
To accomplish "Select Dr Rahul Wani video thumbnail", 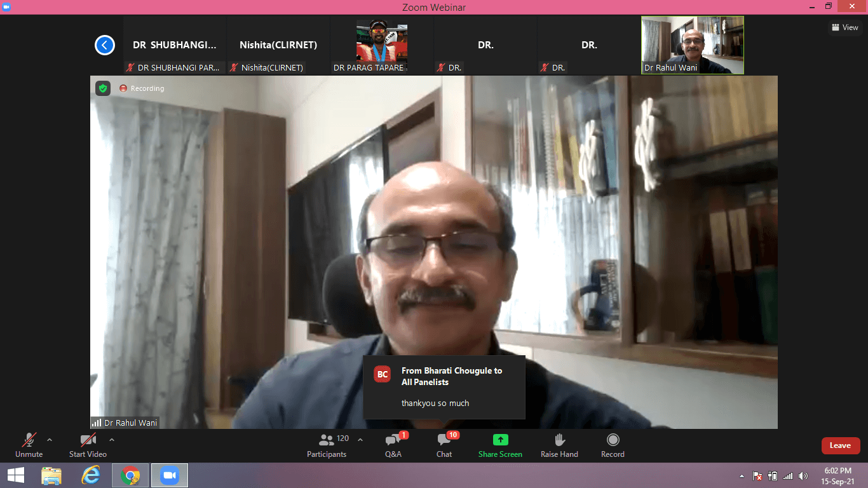I will pyautogui.click(x=692, y=45).
